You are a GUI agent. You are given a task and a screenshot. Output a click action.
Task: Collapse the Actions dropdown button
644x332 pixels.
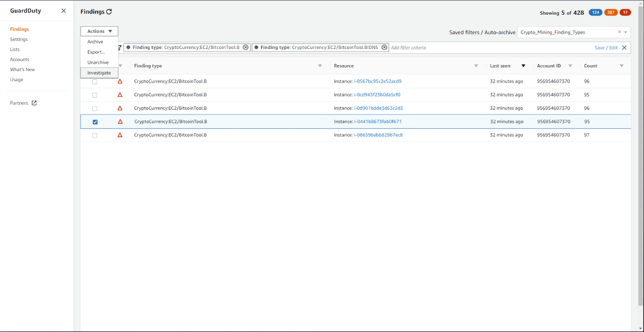(99, 31)
